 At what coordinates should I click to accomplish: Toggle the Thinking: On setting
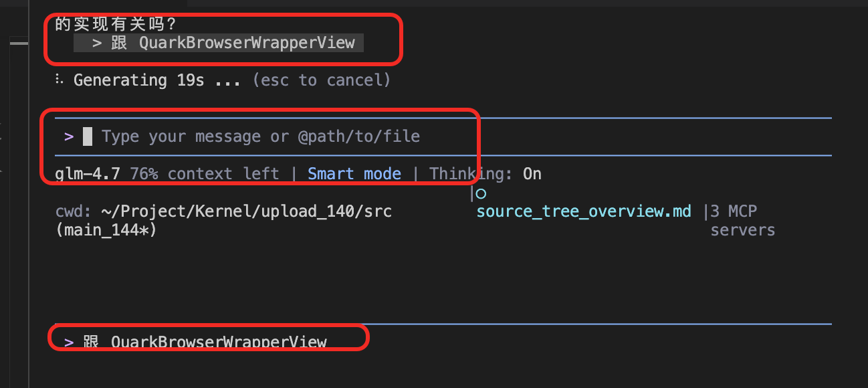[485, 174]
